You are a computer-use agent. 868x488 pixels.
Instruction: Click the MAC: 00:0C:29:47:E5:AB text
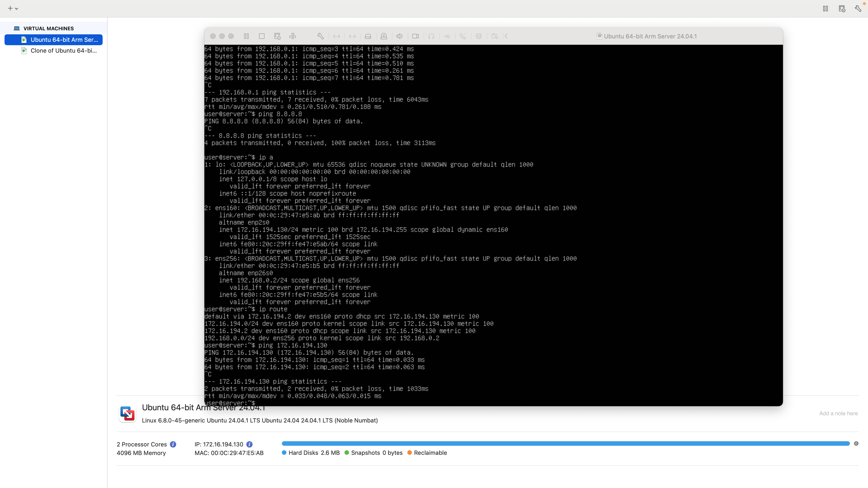(x=229, y=453)
